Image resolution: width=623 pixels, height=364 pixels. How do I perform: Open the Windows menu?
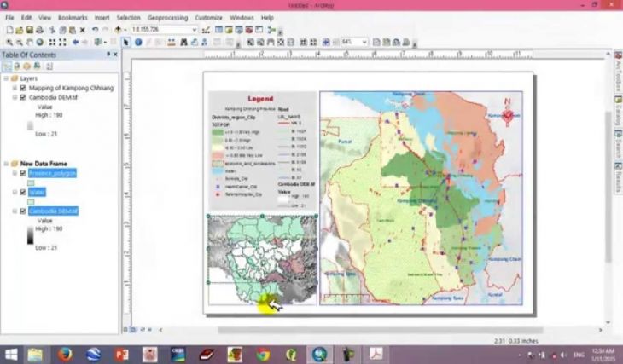(242, 18)
